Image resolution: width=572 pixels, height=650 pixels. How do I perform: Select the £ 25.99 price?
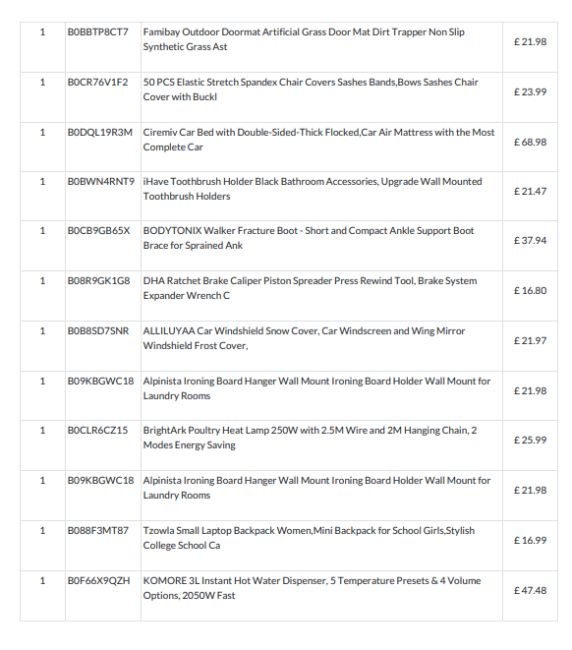click(x=530, y=440)
